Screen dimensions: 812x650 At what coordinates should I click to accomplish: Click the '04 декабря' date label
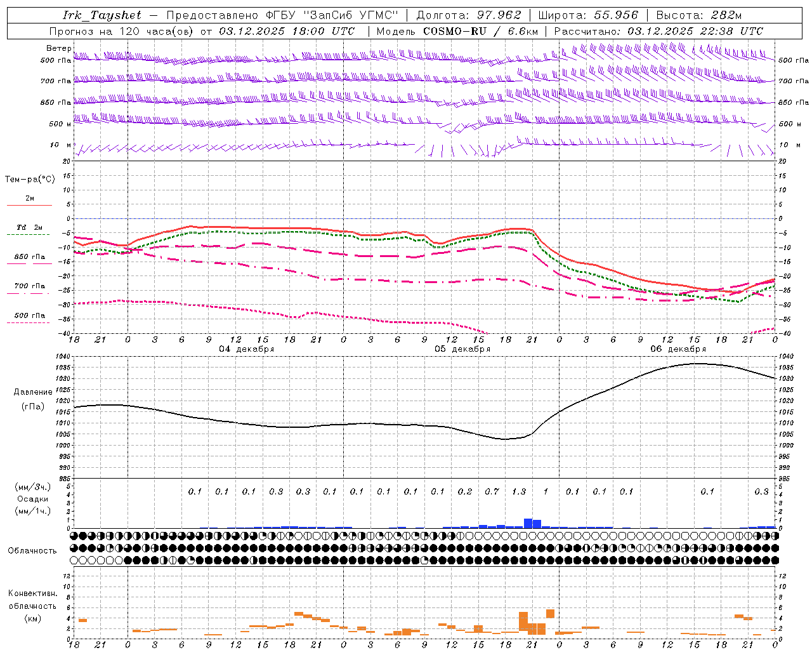[x=247, y=349]
